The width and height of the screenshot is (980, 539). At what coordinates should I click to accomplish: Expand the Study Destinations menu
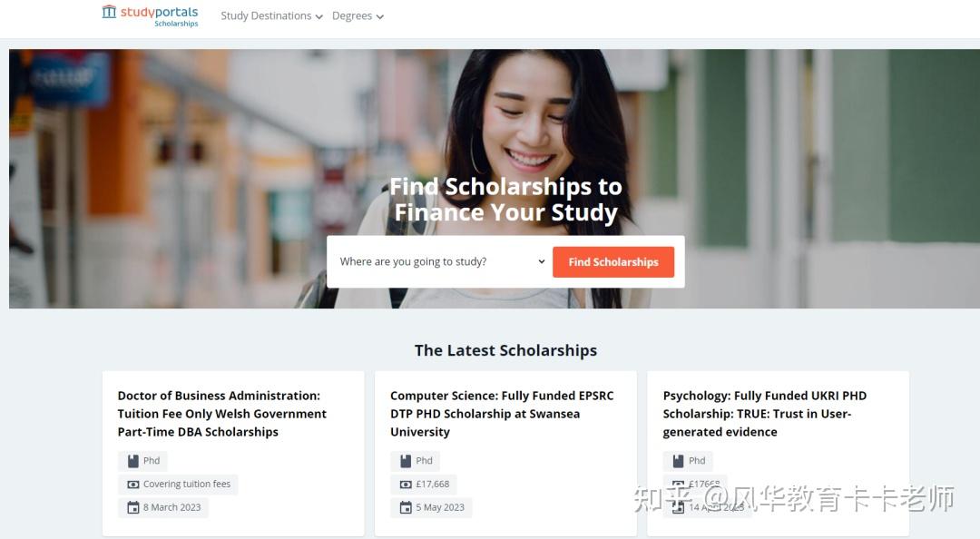[271, 16]
